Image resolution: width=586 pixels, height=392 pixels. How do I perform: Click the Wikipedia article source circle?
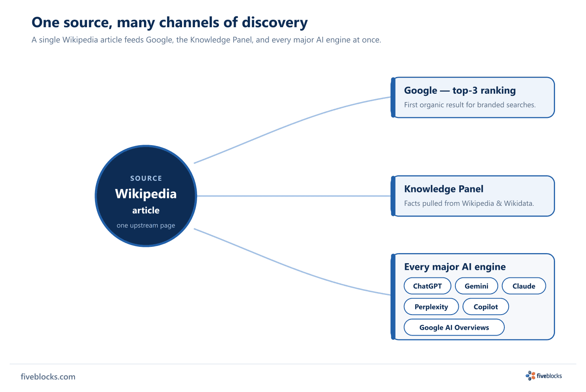pyautogui.click(x=146, y=196)
